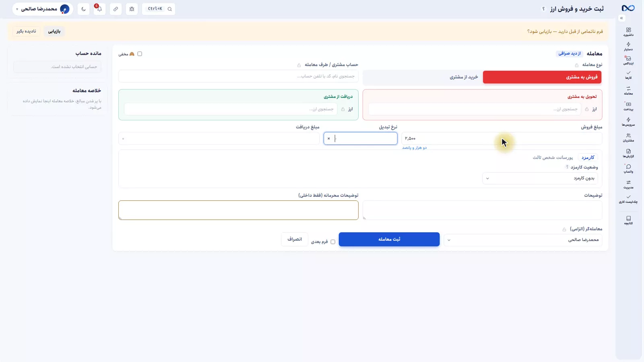Open the اینباکس (inbox) sidebar icon

pos(628,61)
